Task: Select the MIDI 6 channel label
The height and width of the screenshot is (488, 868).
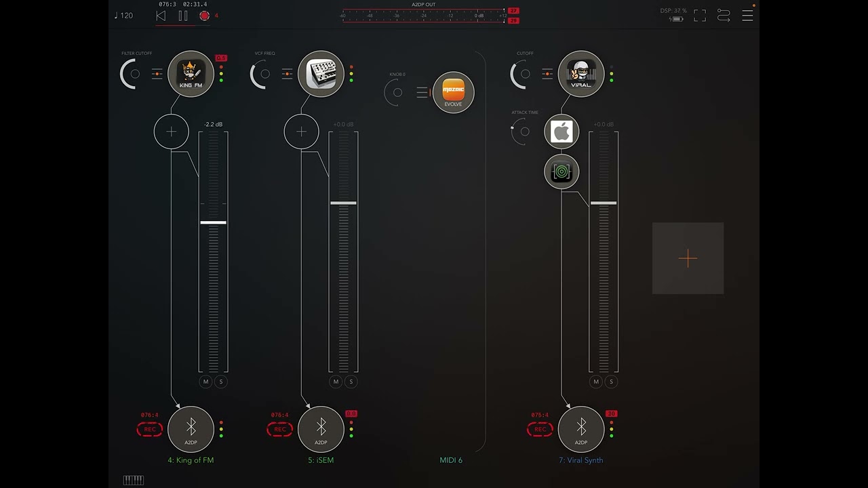Action: pos(451,460)
